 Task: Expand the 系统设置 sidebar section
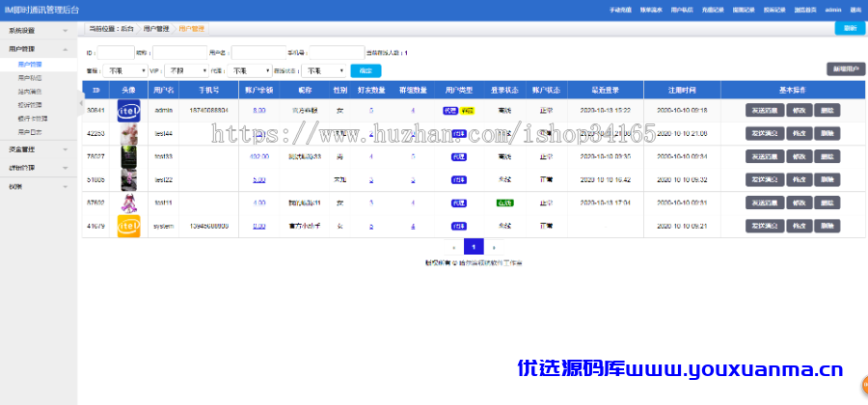click(39, 31)
